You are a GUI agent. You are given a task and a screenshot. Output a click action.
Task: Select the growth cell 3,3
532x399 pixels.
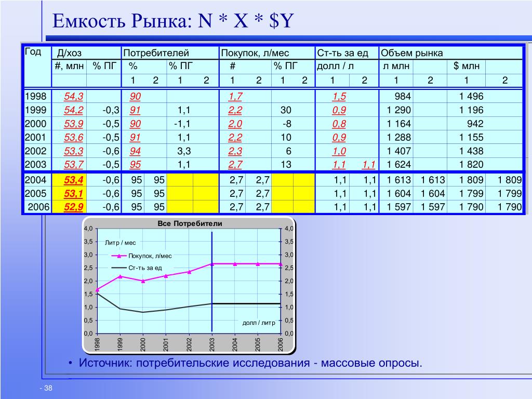184,151
